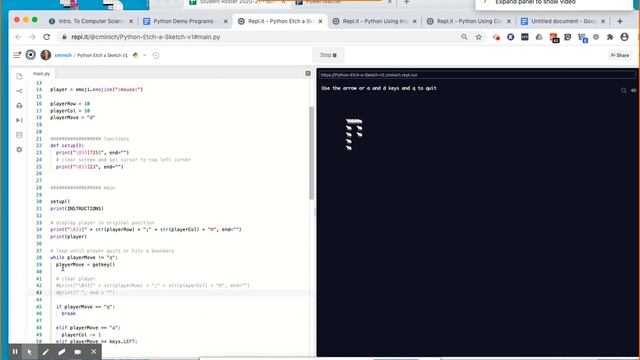Close the recording toolbar with X
The width and height of the screenshot is (640, 360).
pyautogui.click(x=93, y=351)
